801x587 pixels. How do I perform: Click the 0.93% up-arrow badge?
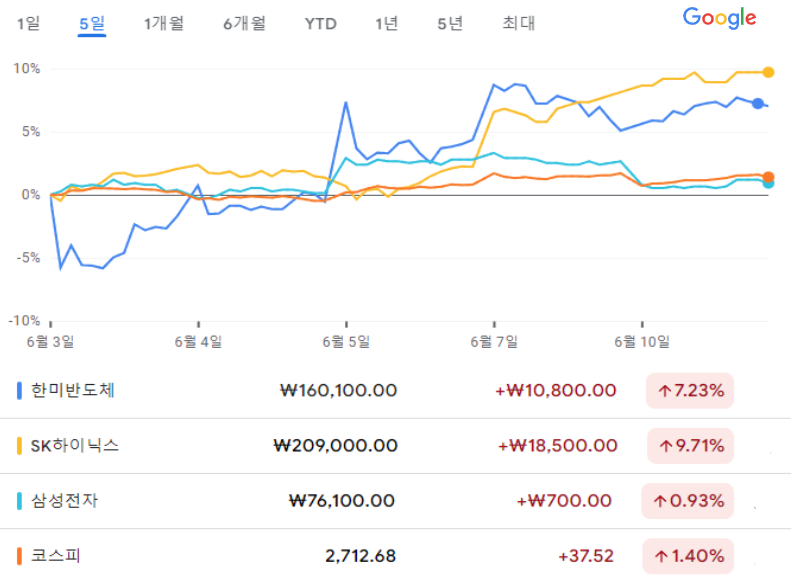690,500
